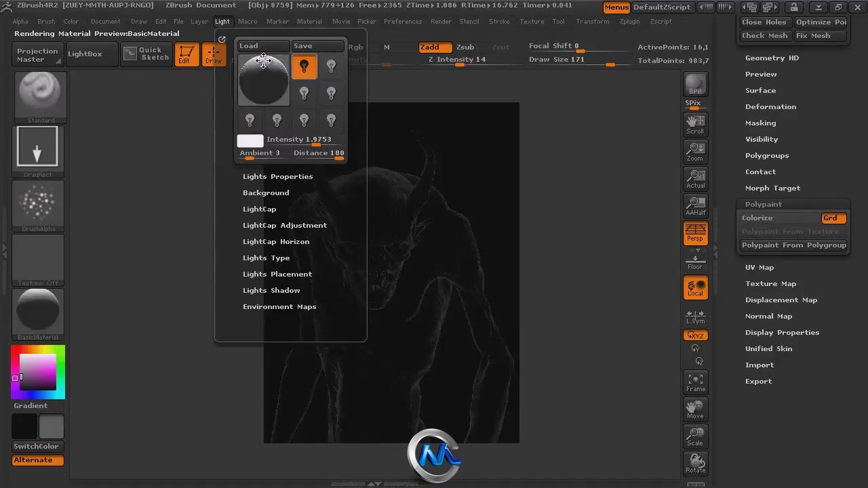
Task: Expand LightCap Adjustment section
Action: click(285, 225)
